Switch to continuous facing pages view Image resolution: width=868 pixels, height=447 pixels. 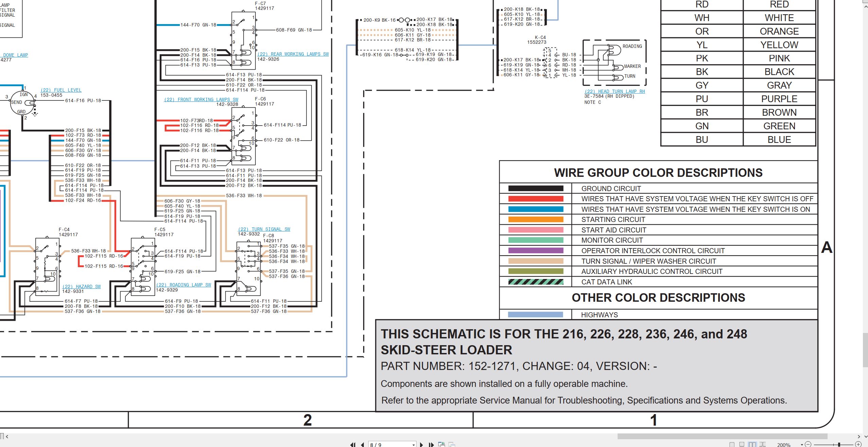coord(762,445)
